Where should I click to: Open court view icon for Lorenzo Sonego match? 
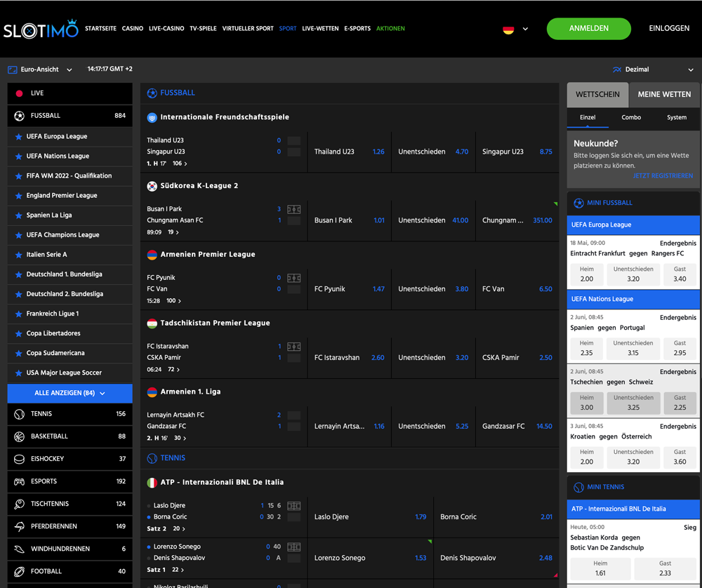click(293, 547)
